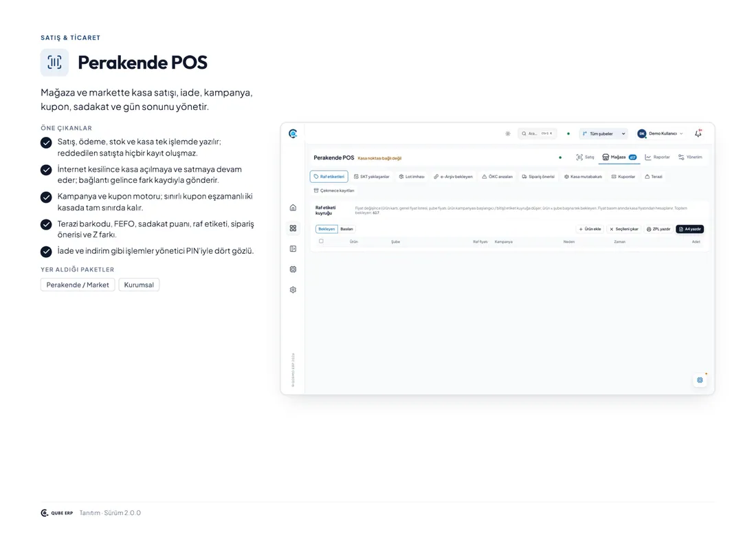Toggle the sun theme icon in the header
756x535 pixels.
[508, 133]
